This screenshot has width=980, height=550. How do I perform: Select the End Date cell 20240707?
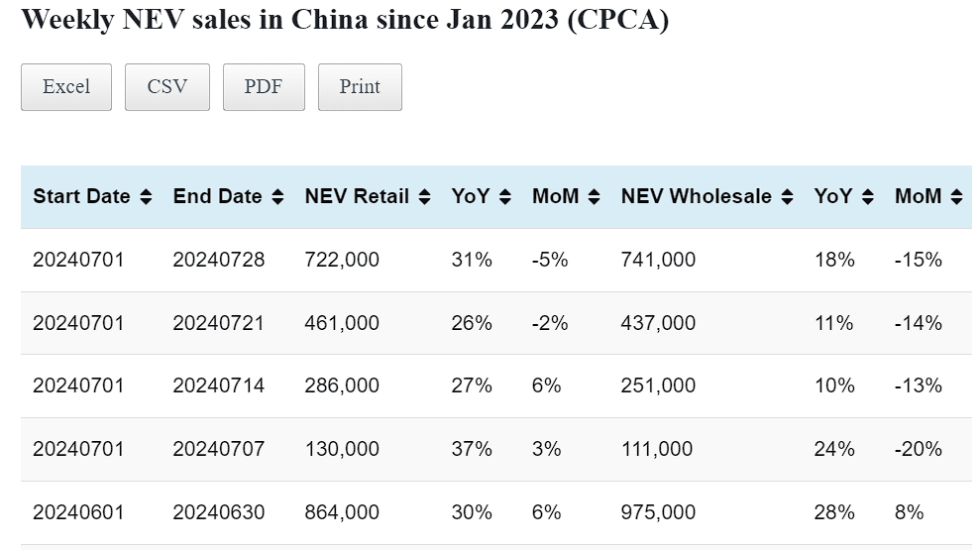219,449
